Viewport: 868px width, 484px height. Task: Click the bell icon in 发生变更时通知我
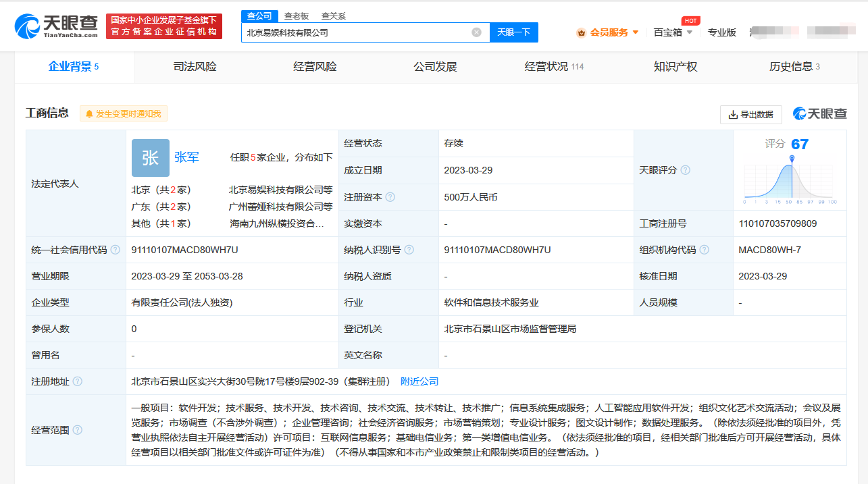point(88,114)
